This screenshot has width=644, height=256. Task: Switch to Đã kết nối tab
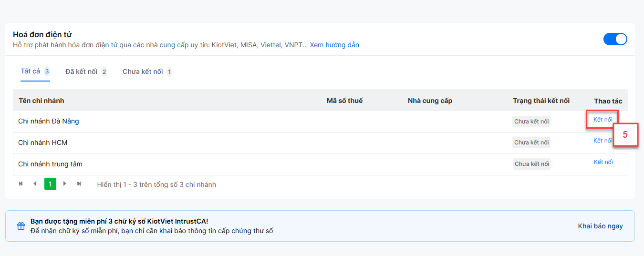tap(86, 72)
